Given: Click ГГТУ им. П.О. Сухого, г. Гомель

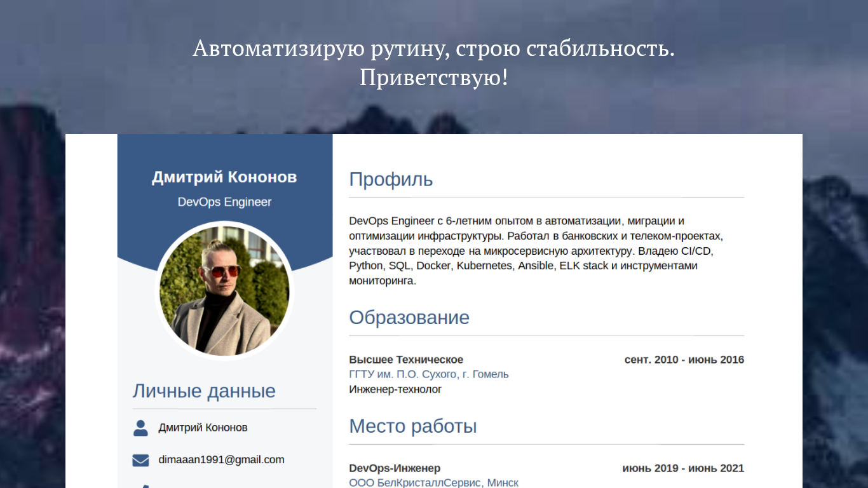Looking at the screenshot, I should pyautogui.click(x=429, y=374).
